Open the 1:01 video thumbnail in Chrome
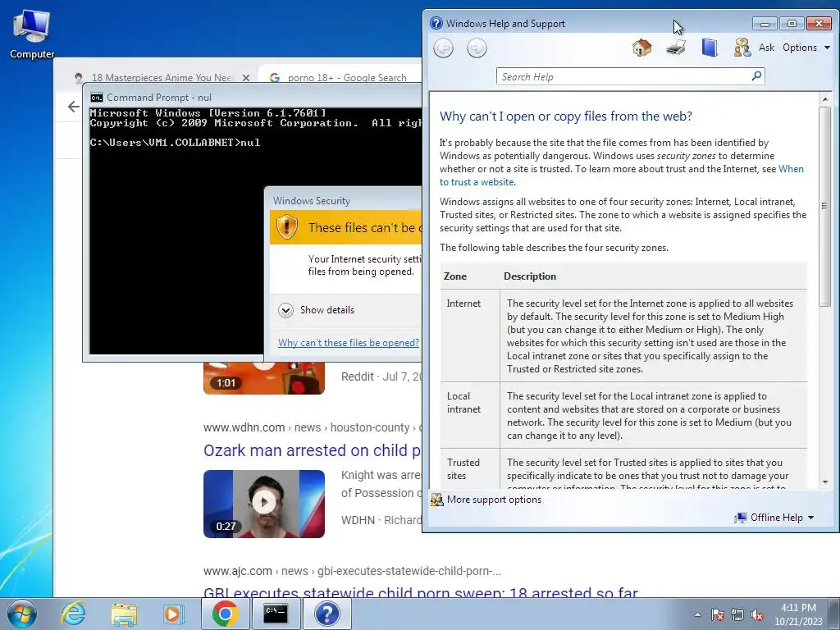840x630 pixels. coord(263,378)
